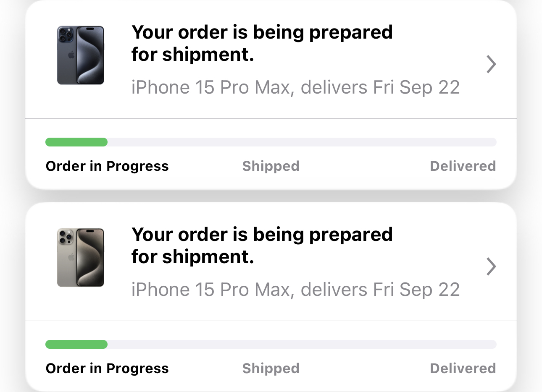This screenshot has height=392, width=542.
Task: Select "Shipped" stage on Natural Titanium order
Action: tap(271, 368)
